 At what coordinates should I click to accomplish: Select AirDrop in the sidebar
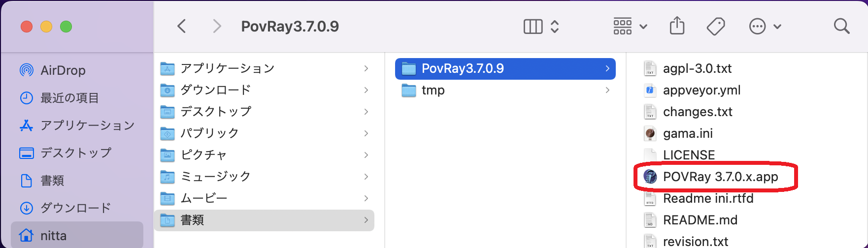(x=63, y=70)
